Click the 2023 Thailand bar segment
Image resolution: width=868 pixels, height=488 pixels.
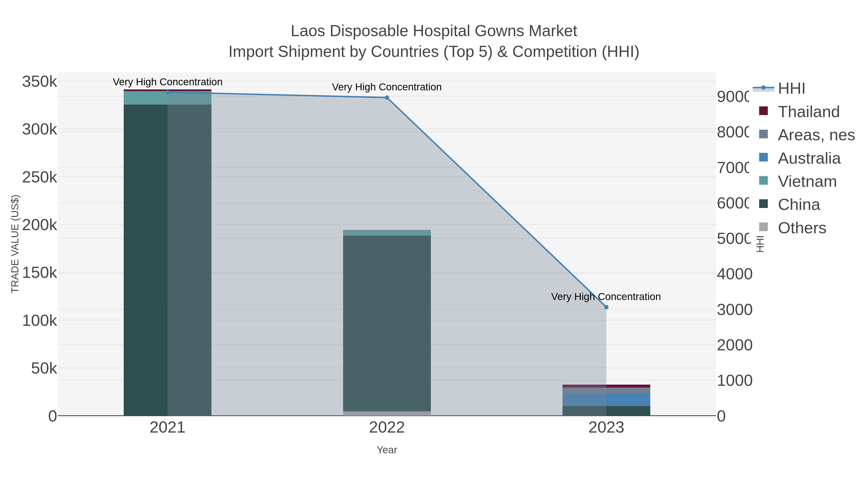tap(606, 386)
